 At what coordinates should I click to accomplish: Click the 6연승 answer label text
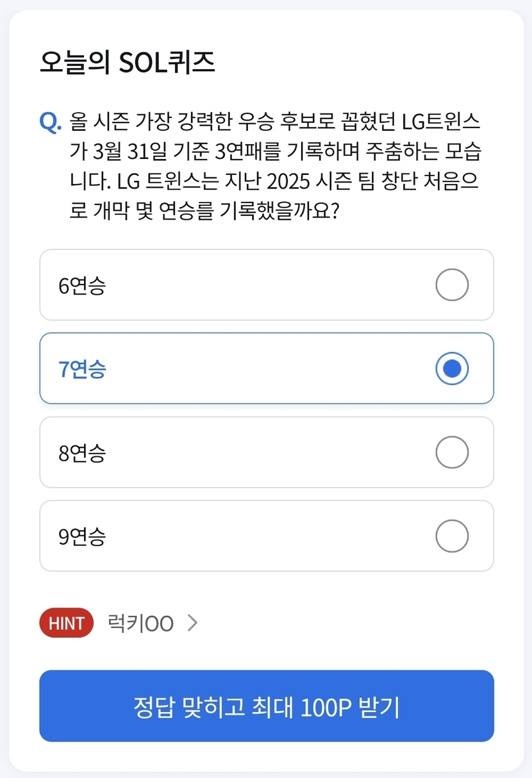82,286
